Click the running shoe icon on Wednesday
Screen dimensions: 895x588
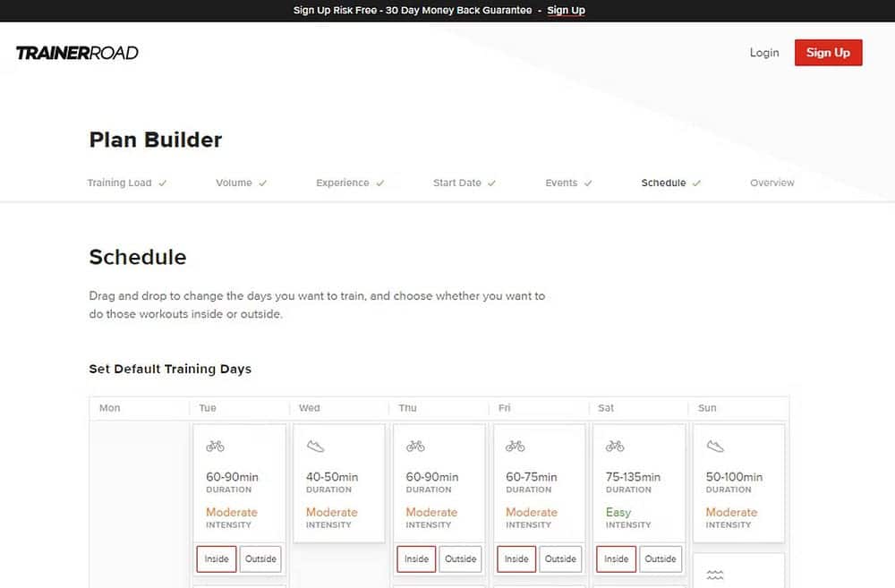(x=315, y=446)
